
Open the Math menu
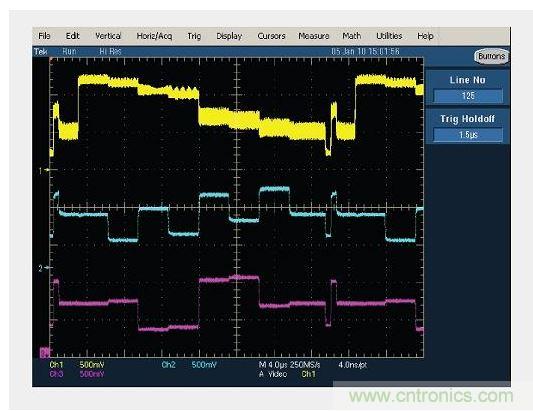(351, 36)
